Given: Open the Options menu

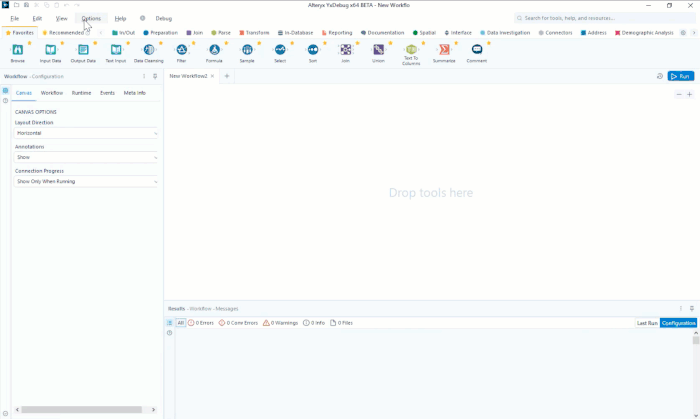Looking at the screenshot, I should 91,18.
